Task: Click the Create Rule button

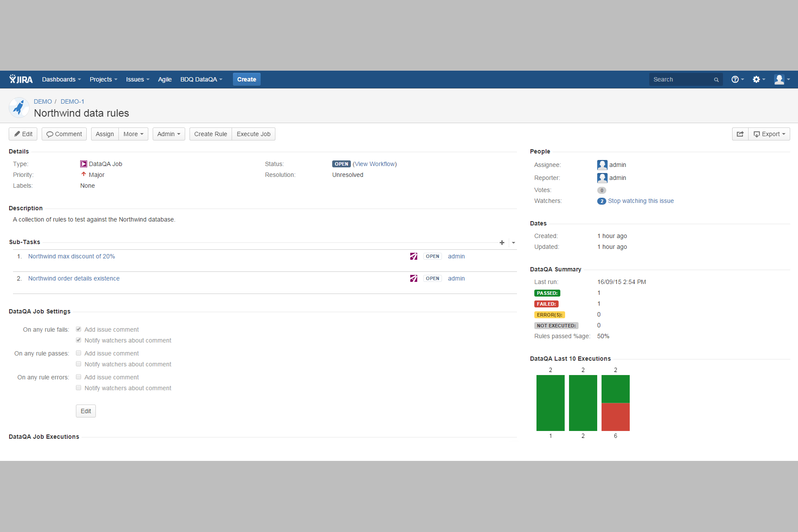Action: pos(211,134)
